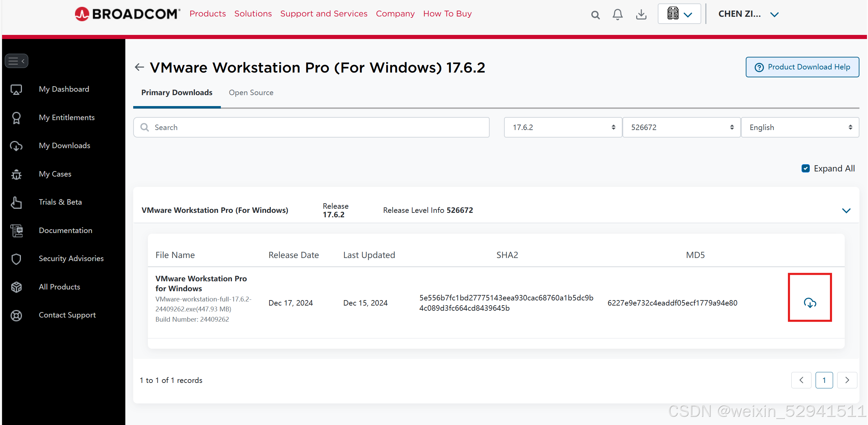Click the Security Advisories shield icon

16,259
